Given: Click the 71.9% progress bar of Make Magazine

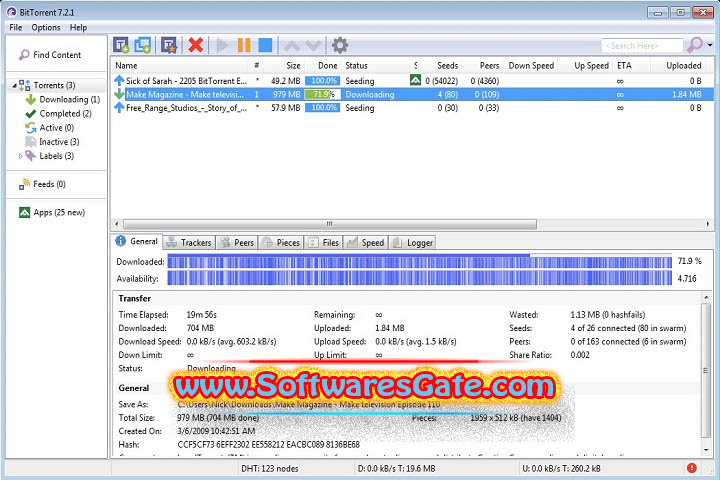Looking at the screenshot, I should [x=322, y=94].
